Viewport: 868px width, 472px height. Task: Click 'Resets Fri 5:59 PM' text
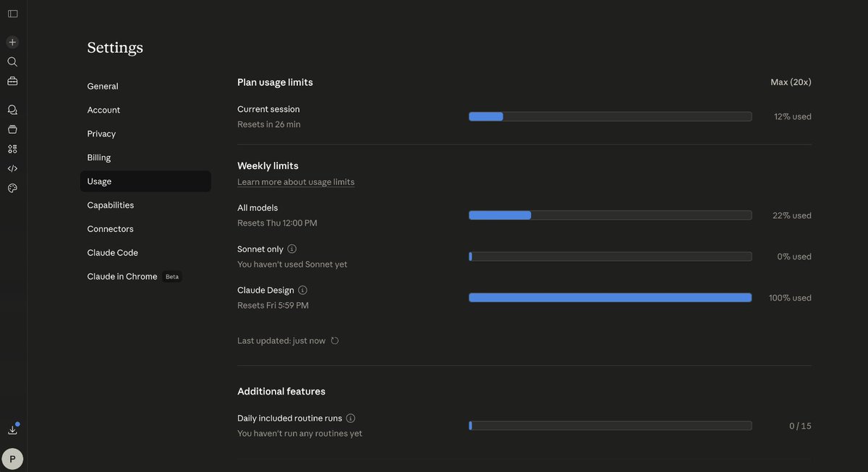point(273,306)
